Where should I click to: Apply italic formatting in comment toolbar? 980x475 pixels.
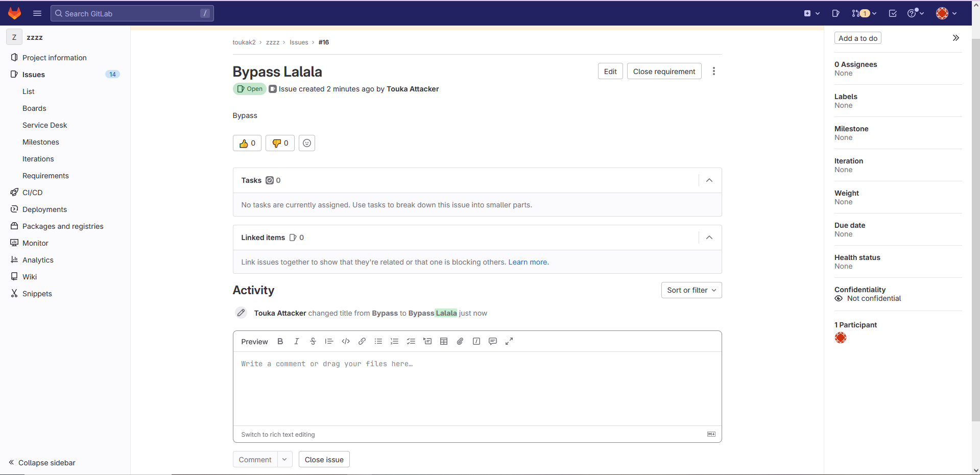(296, 342)
